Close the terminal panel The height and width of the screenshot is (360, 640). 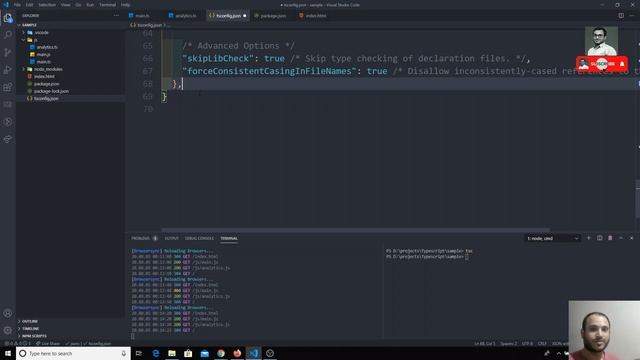coord(631,238)
